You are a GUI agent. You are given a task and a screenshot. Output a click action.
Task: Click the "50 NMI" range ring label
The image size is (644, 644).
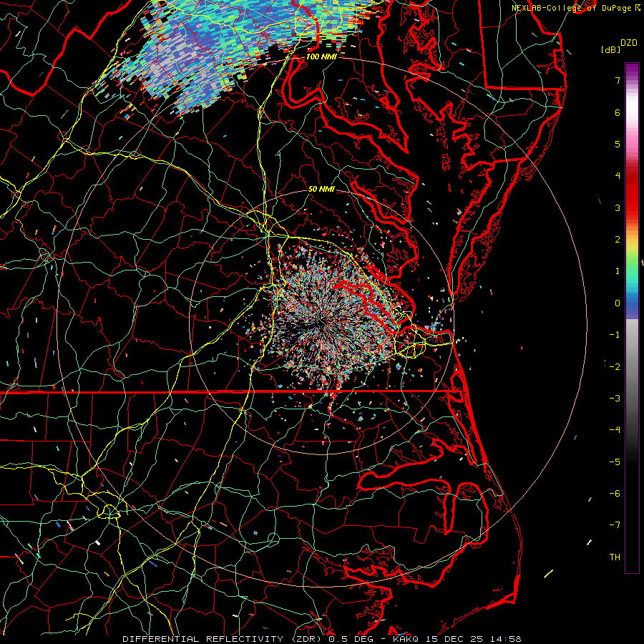(321, 190)
